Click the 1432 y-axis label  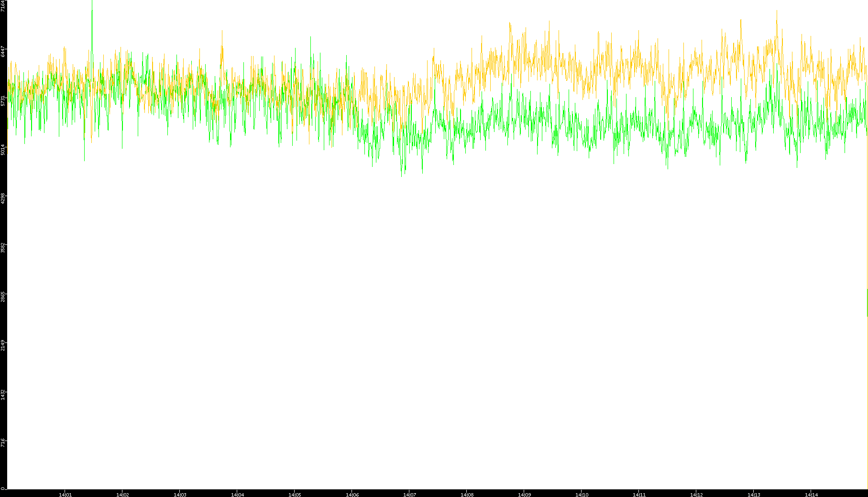pos(3,394)
